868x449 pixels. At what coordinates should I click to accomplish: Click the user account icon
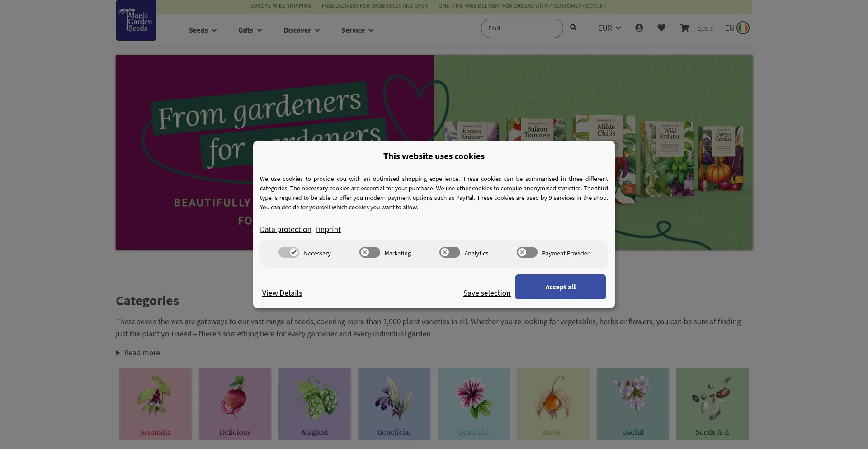click(x=639, y=28)
